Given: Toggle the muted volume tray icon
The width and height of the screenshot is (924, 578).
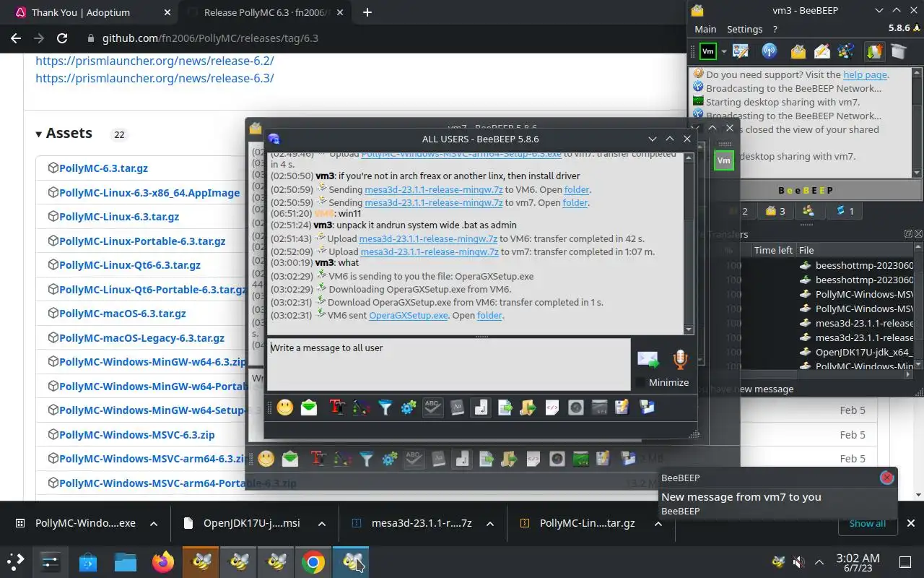Looking at the screenshot, I should pyautogui.click(x=798, y=562).
